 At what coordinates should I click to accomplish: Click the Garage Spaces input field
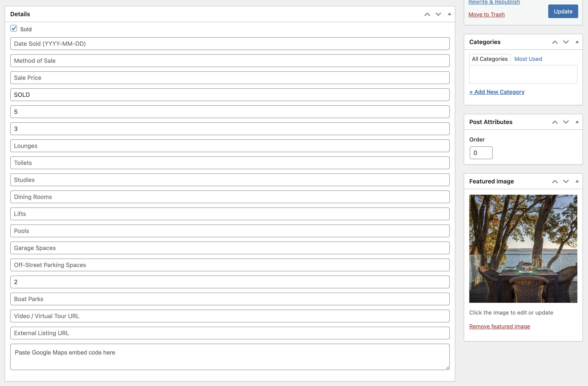(230, 248)
